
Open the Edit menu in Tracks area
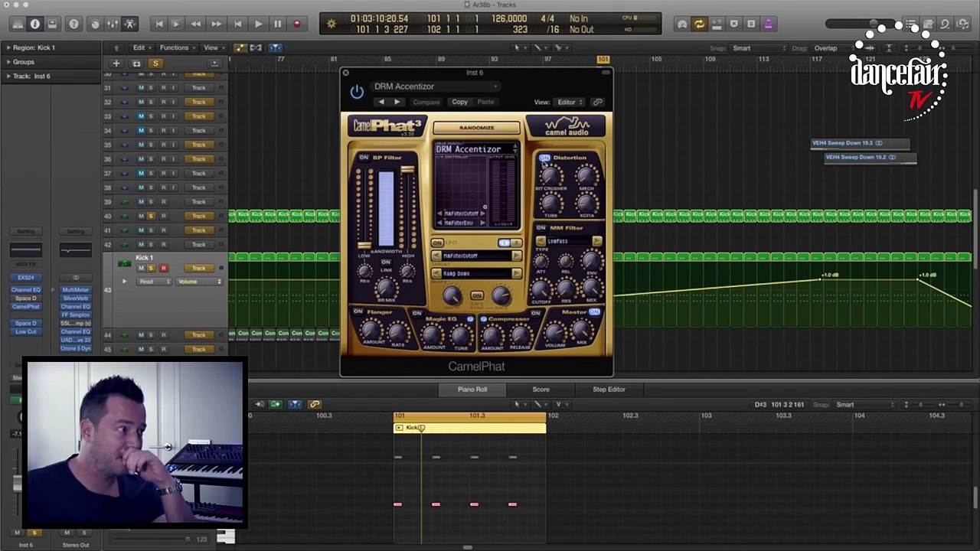pyautogui.click(x=142, y=47)
